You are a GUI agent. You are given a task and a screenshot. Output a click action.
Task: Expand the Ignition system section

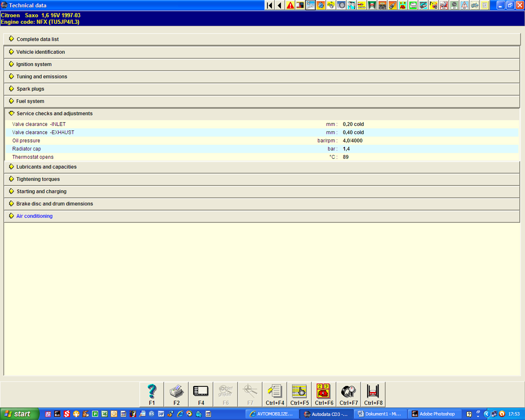pyautogui.click(x=262, y=64)
